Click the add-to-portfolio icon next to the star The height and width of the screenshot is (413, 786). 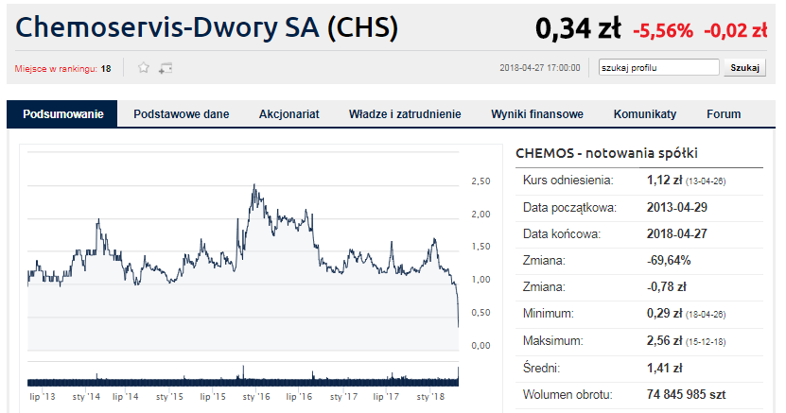point(165,68)
